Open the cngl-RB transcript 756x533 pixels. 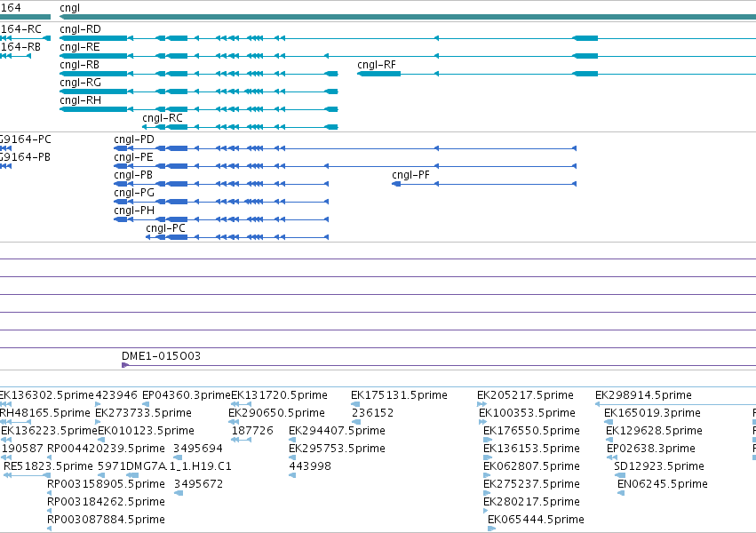coord(80,65)
